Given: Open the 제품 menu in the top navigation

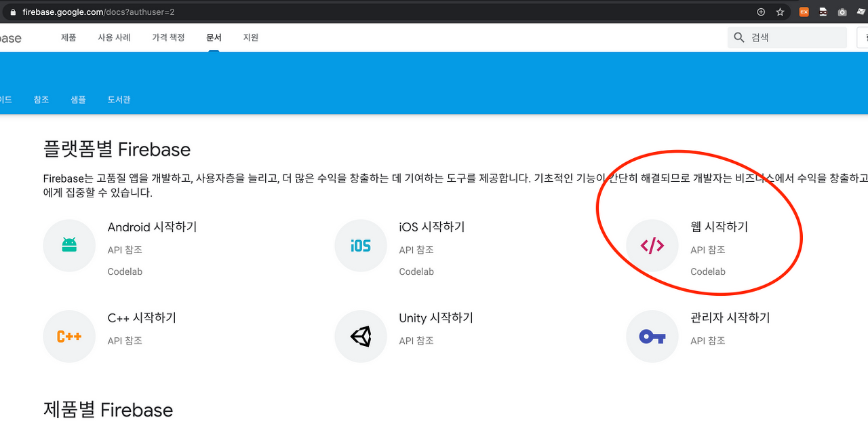Looking at the screenshot, I should click(68, 37).
